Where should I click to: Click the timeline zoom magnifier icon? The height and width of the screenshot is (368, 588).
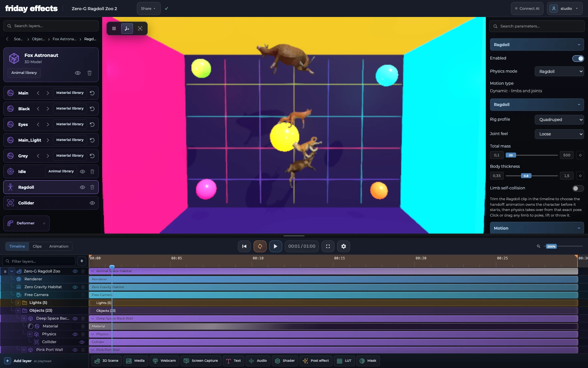tap(538, 246)
